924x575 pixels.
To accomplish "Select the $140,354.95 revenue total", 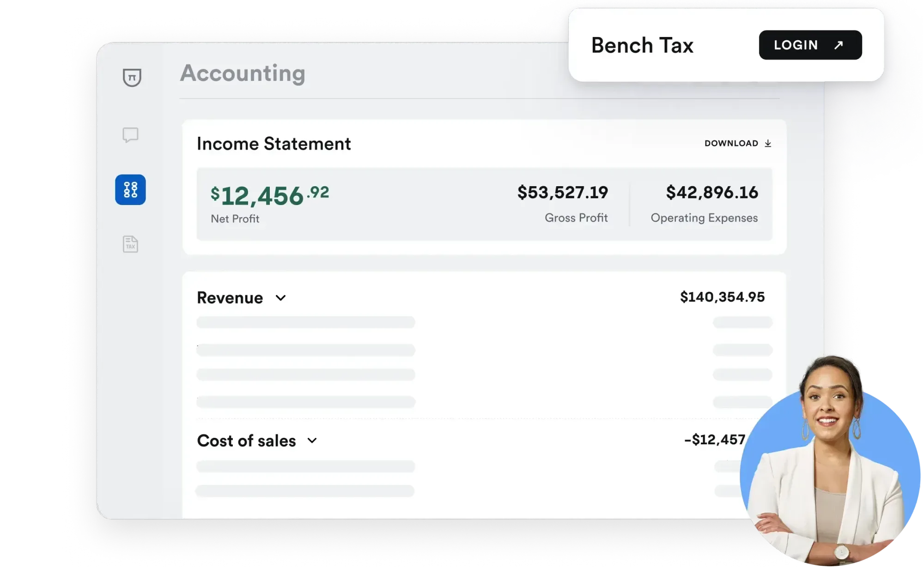I will pyautogui.click(x=723, y=297).
